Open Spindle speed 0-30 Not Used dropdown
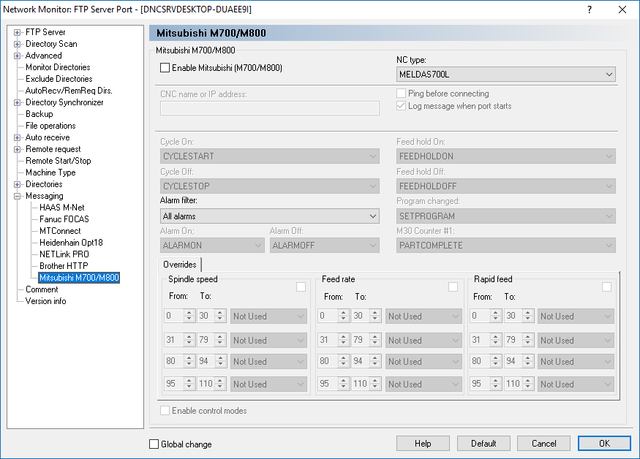Image resolution: width=640 pixels, height=459 pixels. (269, 316)
